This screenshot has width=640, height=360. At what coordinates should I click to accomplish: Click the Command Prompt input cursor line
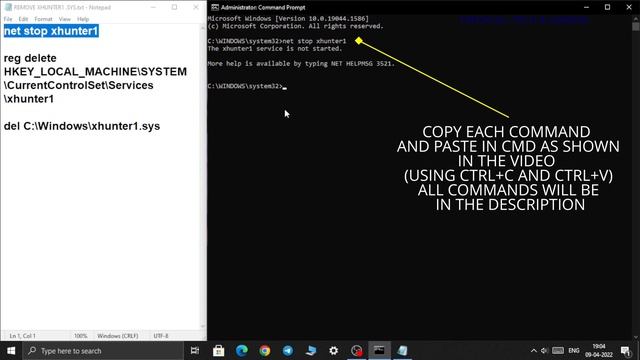coord(247,86)
